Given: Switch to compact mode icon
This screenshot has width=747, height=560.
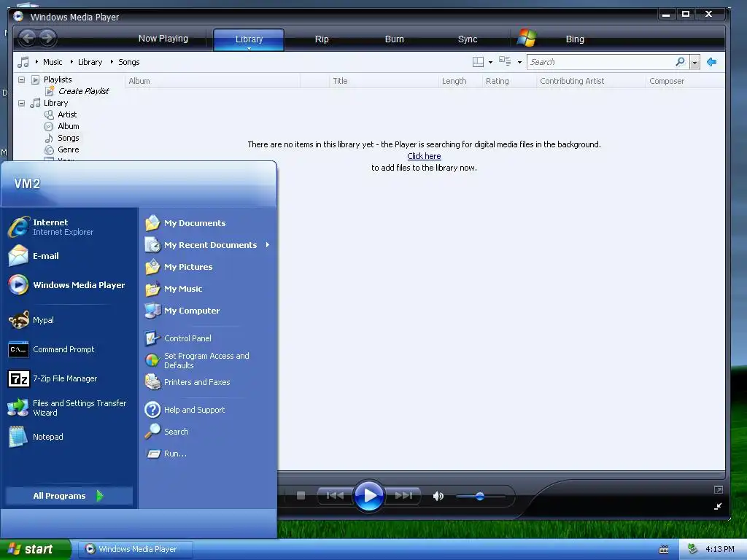Looking at the screenshot, I should [718, 506].
